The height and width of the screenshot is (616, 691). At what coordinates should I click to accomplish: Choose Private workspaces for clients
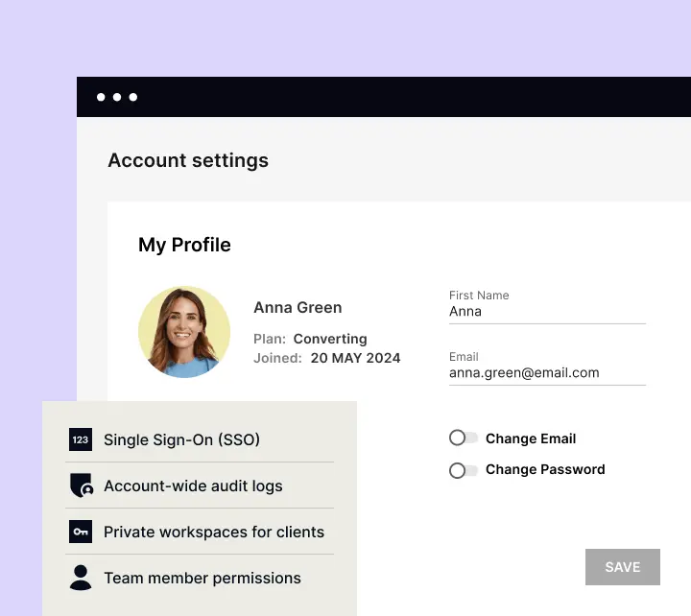tap(213, 532)
